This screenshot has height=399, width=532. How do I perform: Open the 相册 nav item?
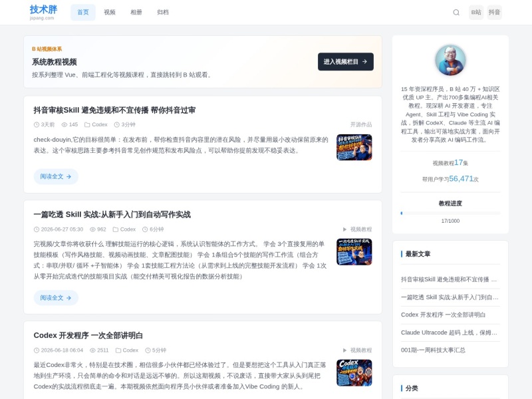(x=136, y=12)
